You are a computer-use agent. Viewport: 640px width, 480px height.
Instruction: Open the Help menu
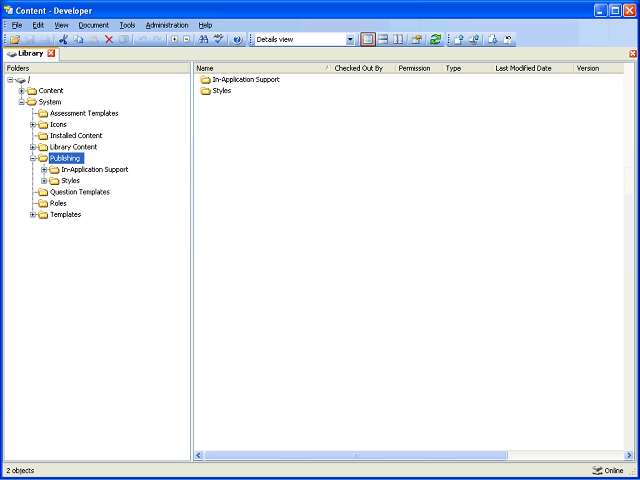click(205, 25)
